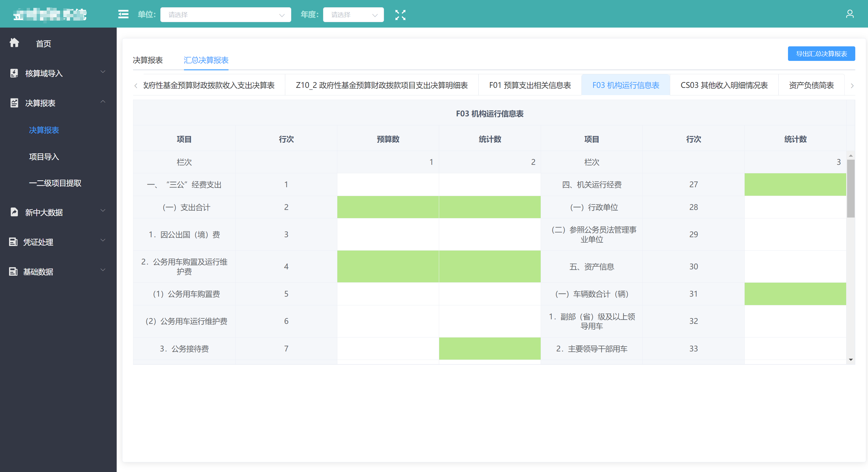Switch to the 决算报表 tab
The width and height of the screenshot is (868, 472).
(148, 60)
